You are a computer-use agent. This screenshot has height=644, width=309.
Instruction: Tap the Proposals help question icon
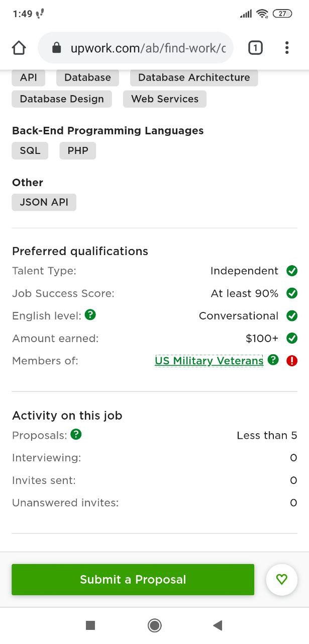click(76, 435)
